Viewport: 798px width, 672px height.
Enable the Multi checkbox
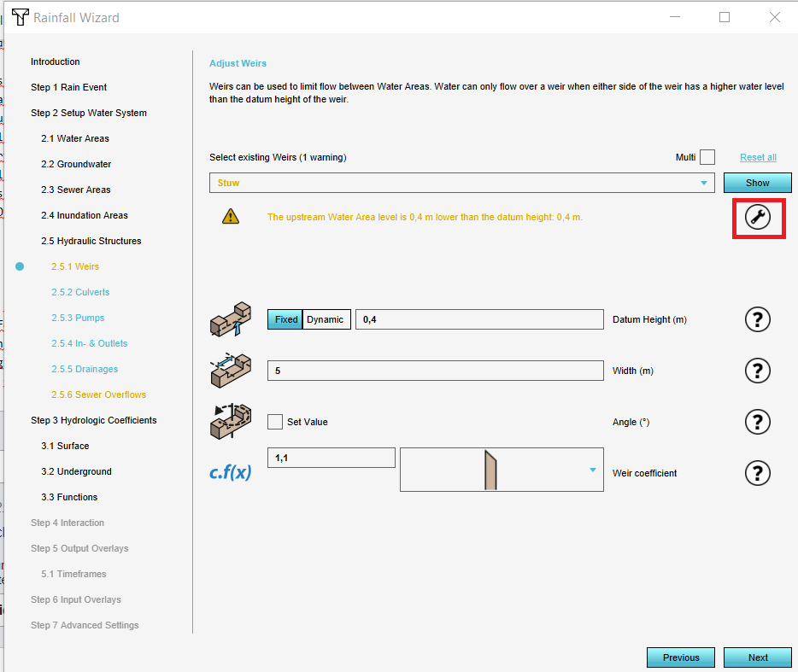click(707, 157)
